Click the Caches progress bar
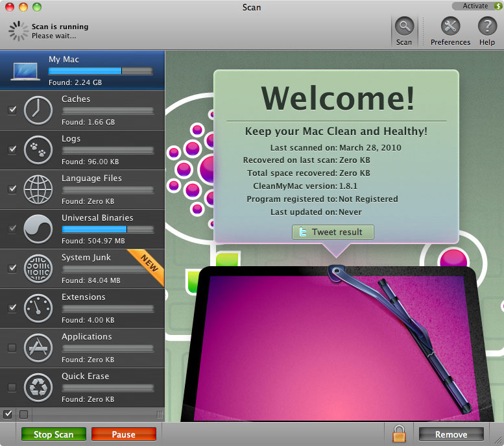Viewport: 504px width, 446px height. 108,111
